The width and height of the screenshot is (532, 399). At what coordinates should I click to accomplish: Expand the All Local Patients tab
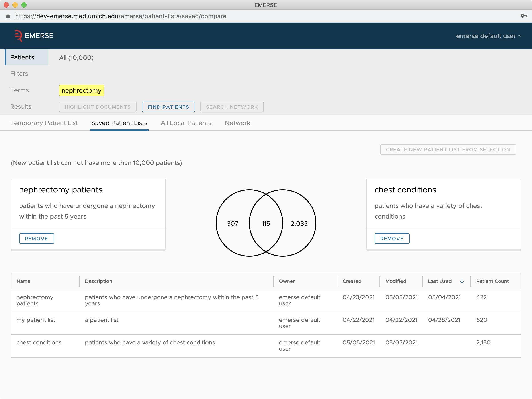186,122
